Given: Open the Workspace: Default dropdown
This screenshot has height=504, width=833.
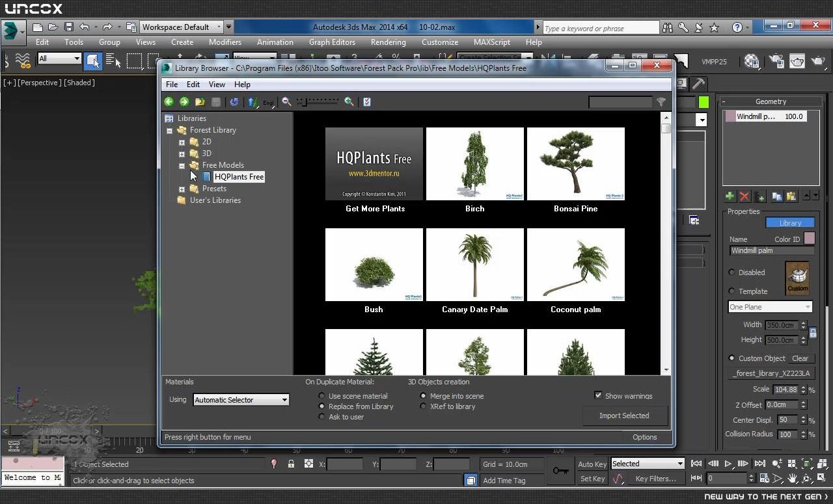Looking at the screenshot, I should (182, 27).
